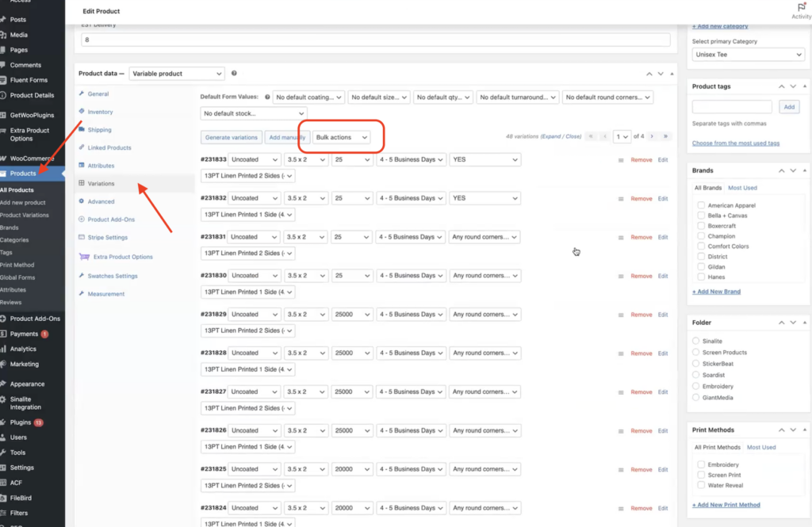Viewport: 812px width, 527px height.
Task: Click the Generate variations button
Action: [232, 137]
